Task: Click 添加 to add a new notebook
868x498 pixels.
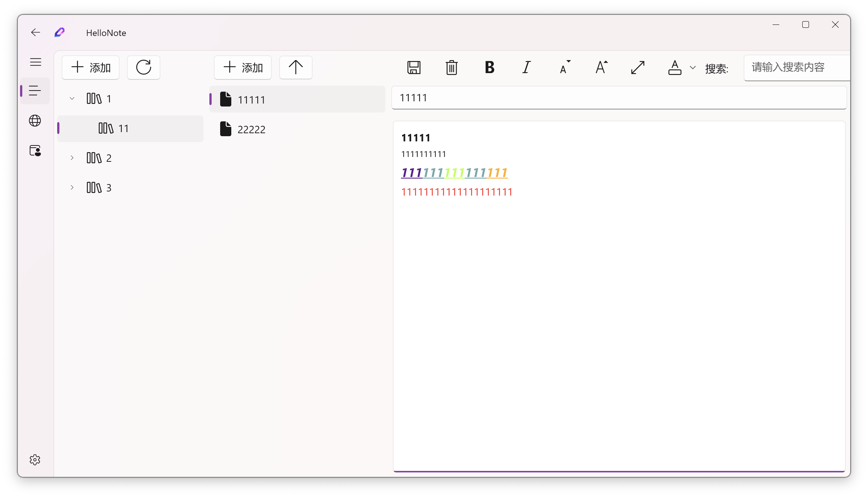Action: click(90, 67)
